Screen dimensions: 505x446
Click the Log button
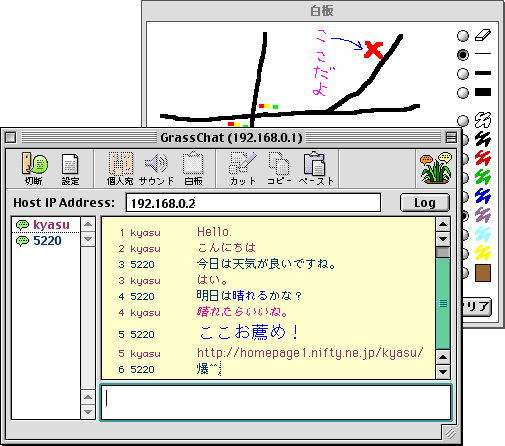click(425, 203)
